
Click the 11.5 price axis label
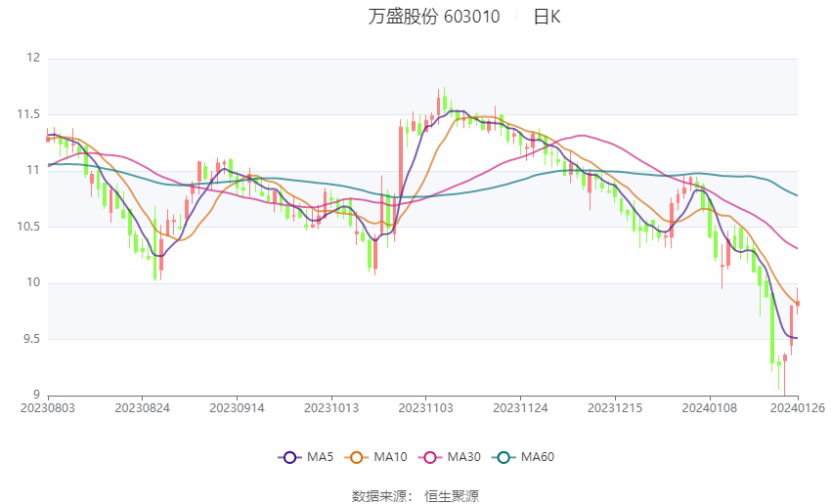click(x=28, y=114)
